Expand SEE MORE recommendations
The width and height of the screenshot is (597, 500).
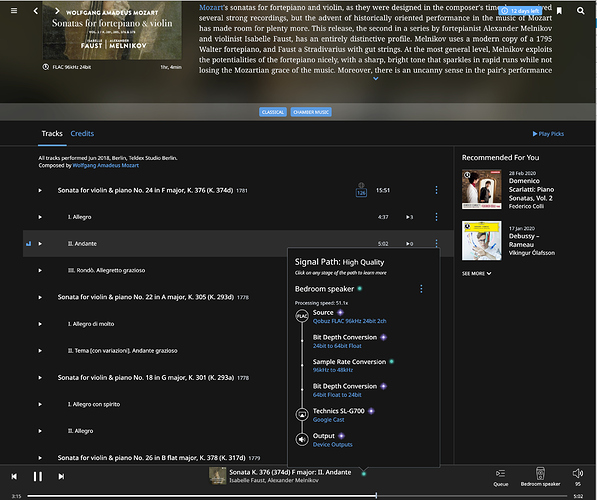[x=476, y=273]
